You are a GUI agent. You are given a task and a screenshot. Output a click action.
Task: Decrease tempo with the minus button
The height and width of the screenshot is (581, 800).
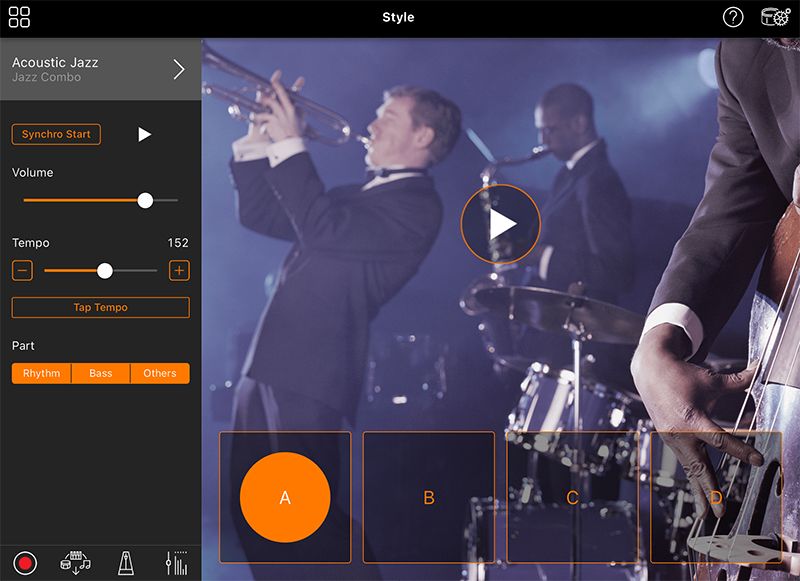23,270
